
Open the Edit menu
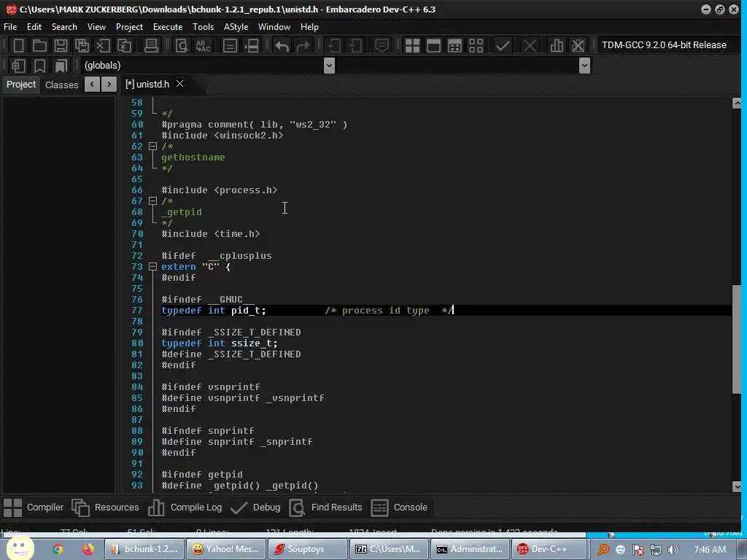tap(34, 27)
